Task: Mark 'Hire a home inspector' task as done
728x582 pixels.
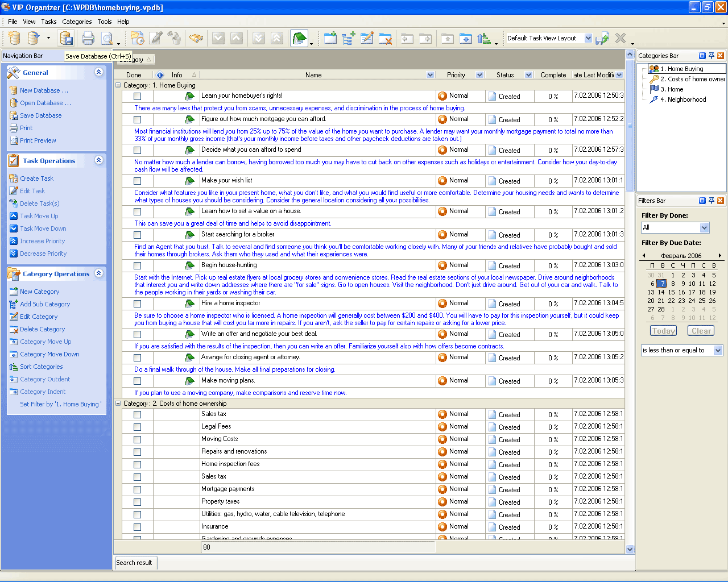Action: pos(137,304)
